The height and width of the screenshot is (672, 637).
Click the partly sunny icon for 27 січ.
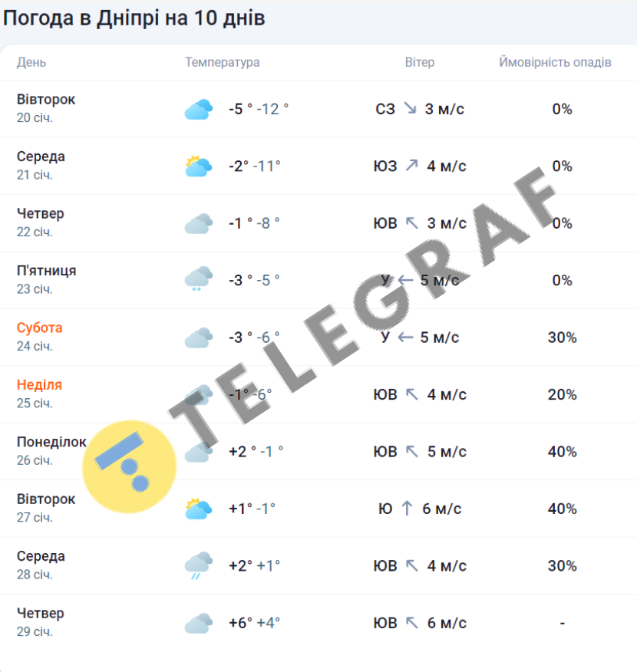click(198, 509)
